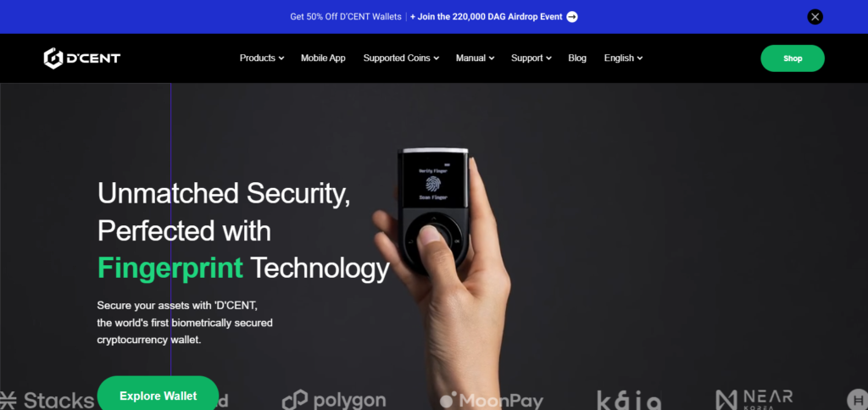Click the polygon partner logo
The height and width of the screenshot is (410, 868).
point(334,400)
